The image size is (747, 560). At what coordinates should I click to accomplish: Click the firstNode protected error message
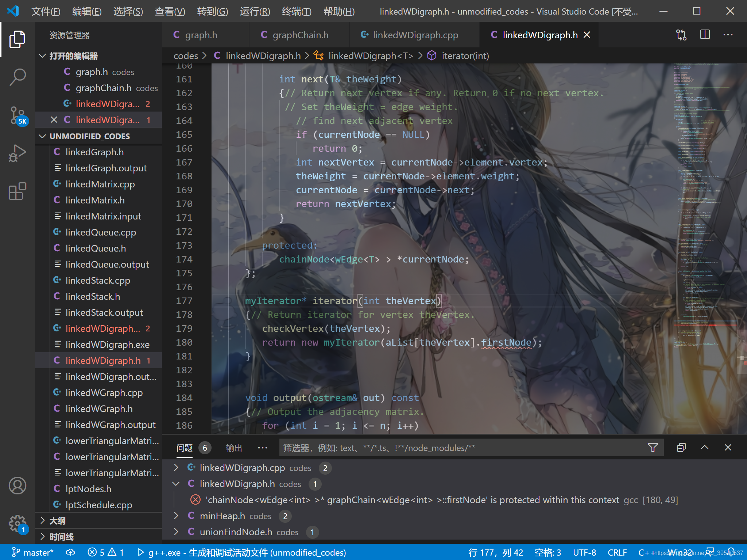[412, 500]
